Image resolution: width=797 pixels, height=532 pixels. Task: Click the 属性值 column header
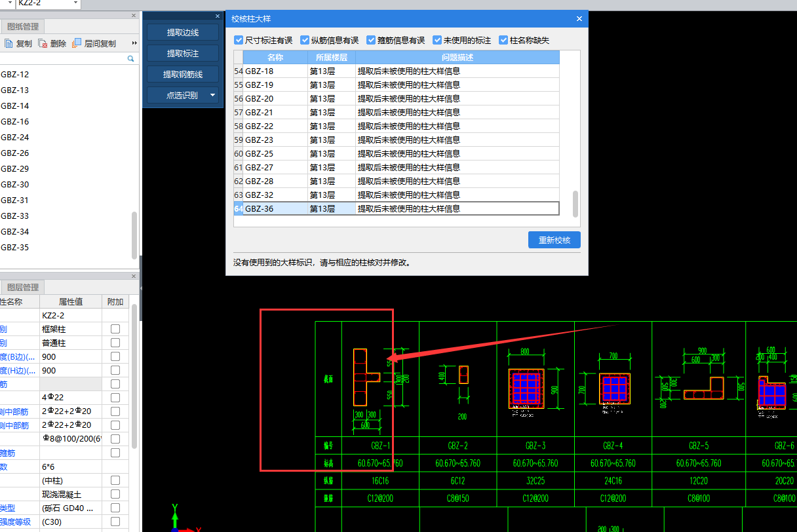click(71, 302)
